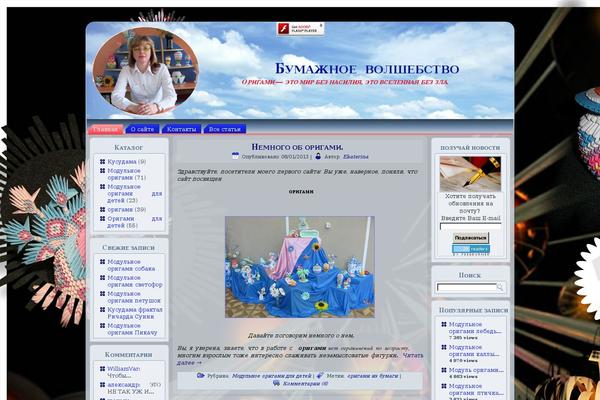Open catalog category Оригами для детей (55)
The image size is (600, 400).
point(135,222)
